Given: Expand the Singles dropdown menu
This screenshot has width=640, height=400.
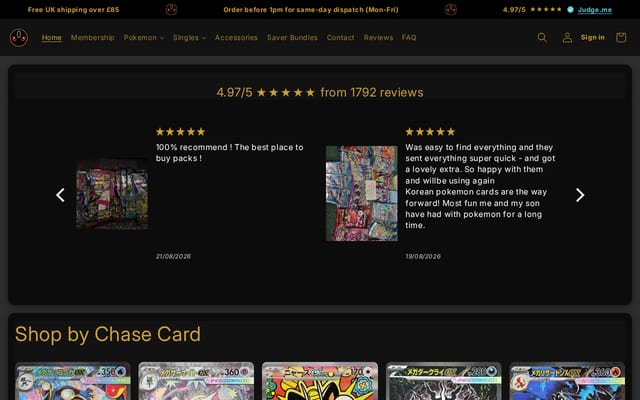Looking at the screenshot, I should (x=189, y=38).
